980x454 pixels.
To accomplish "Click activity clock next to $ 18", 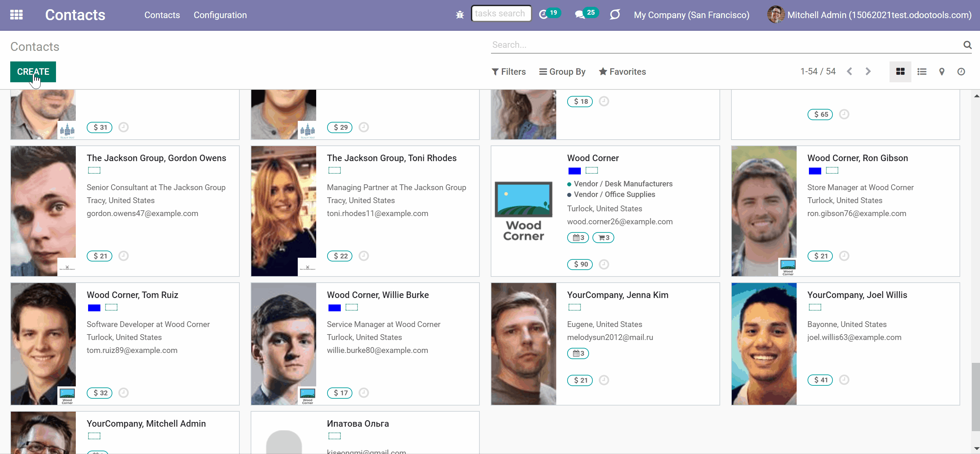I will click(604, 101).
